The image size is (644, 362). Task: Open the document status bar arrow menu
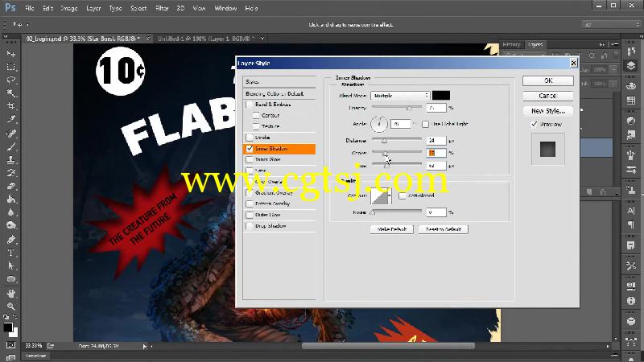(x=145, y=347)
